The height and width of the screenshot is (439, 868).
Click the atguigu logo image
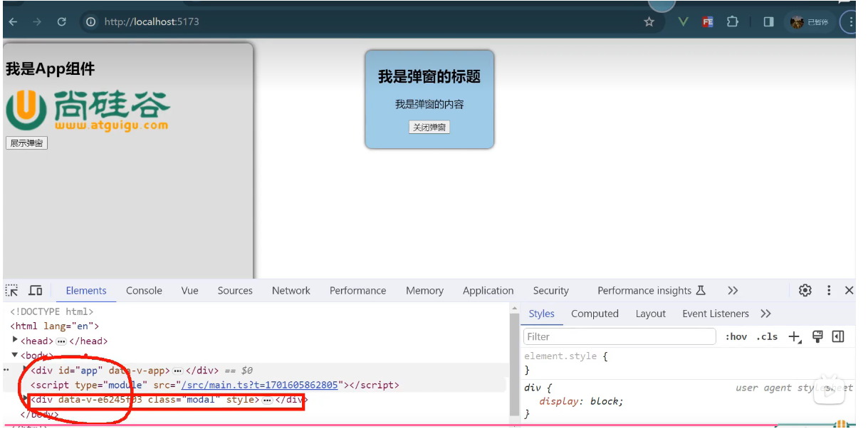(88, 110)
